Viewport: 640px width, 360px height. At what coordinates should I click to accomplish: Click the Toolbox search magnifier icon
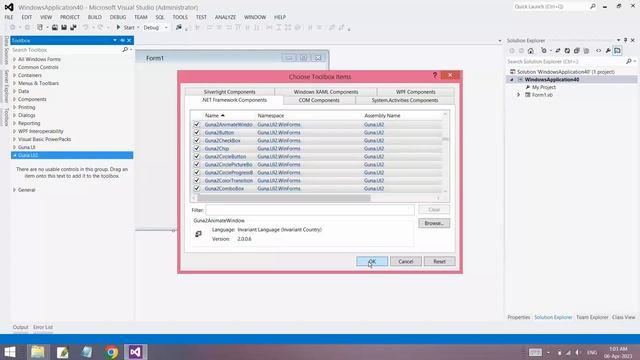pos(125,49)
